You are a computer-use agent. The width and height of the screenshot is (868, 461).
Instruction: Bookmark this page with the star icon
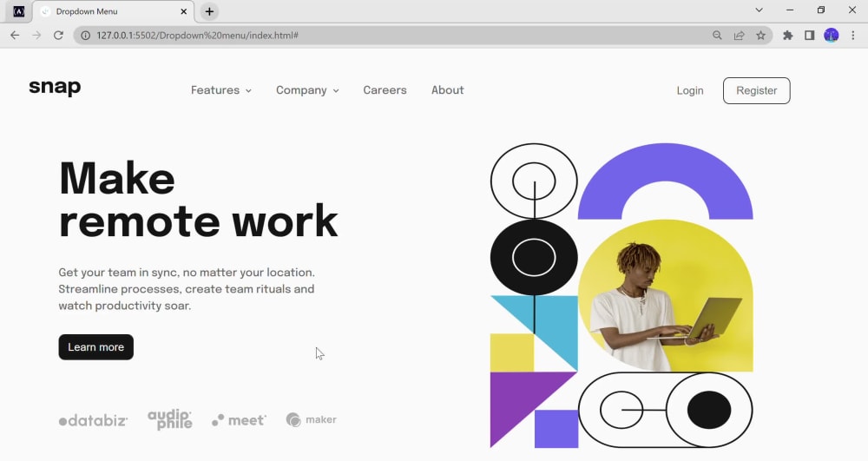click(x=760, y=36)
